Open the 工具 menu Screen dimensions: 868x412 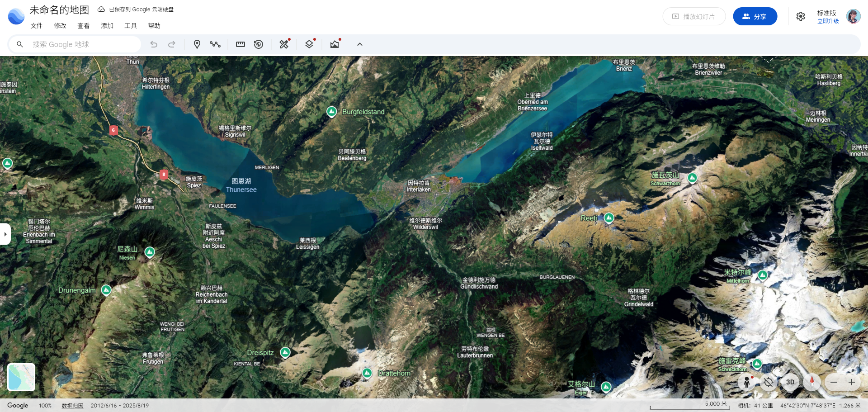coord(131,26)
